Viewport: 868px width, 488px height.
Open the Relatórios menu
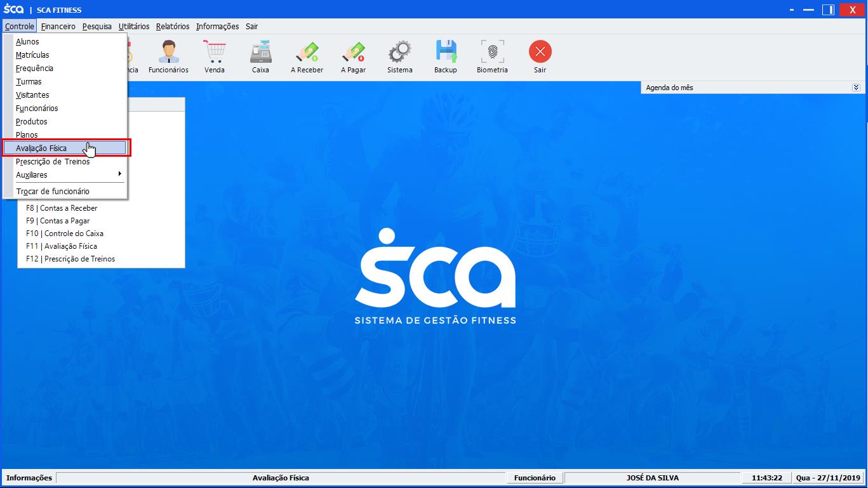click(x=173, y=26)
